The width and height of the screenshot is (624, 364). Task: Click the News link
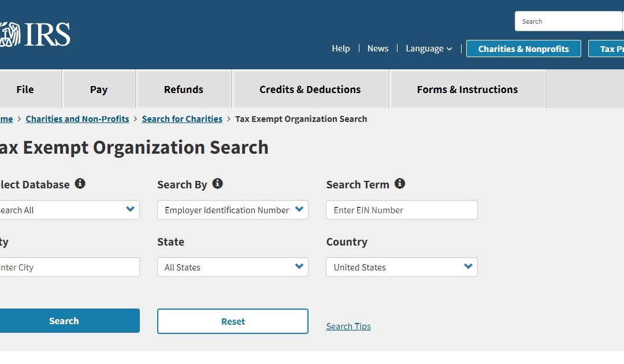378,49
